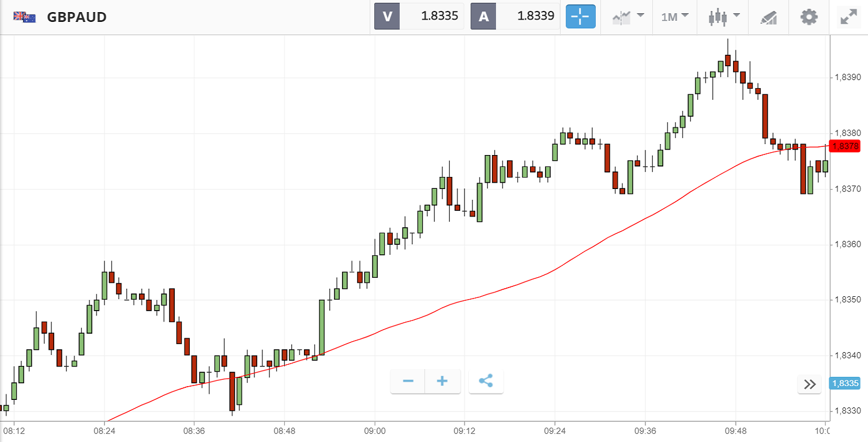
Task: Click the A buy price 1.8339 button
Action: (x=516, y=16)
